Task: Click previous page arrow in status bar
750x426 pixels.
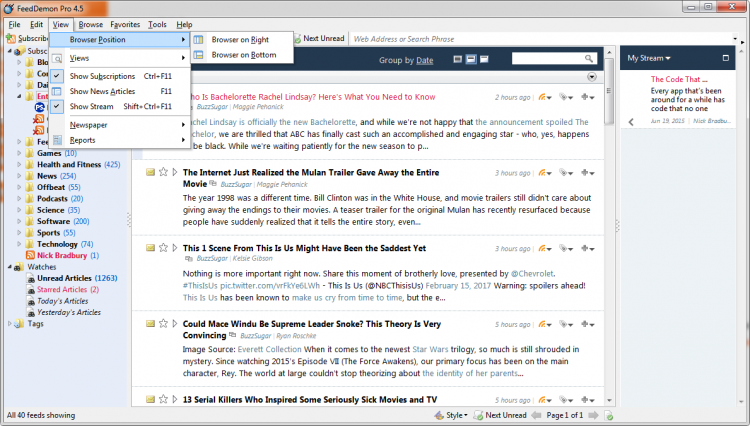Action: (536, 415)
